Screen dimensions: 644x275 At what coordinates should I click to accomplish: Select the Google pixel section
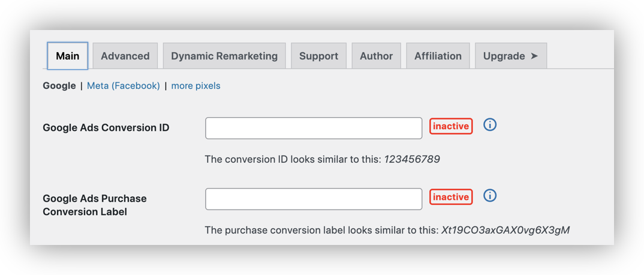click(x=59, y=86)
